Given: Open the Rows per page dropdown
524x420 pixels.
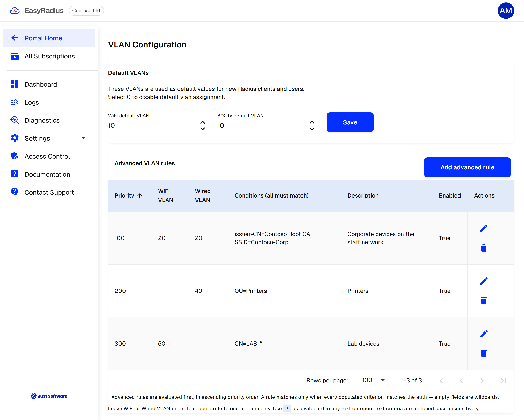Looking at the screenshot, I should pyautogui.click(x=373, y=380).
